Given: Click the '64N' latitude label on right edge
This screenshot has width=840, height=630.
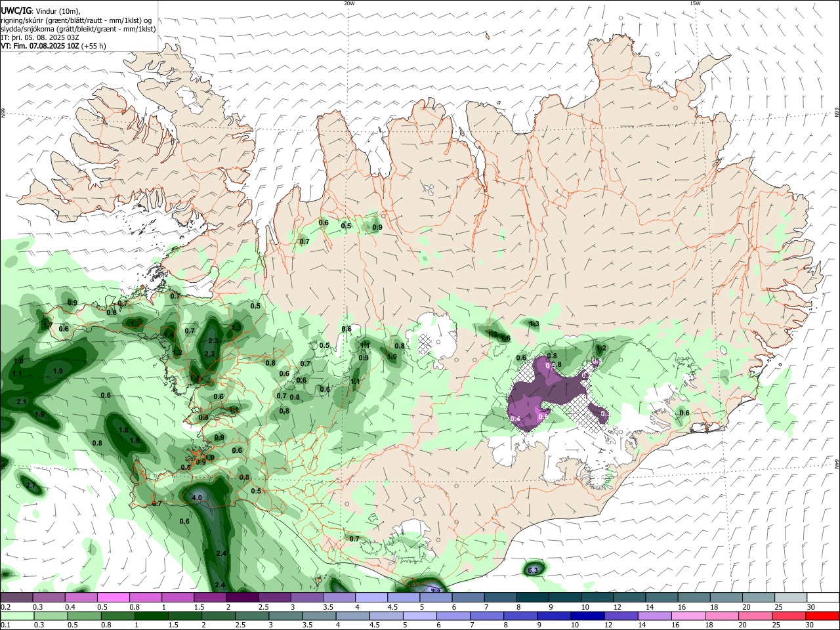Looking at the screenshot, I should click(837, 463).
